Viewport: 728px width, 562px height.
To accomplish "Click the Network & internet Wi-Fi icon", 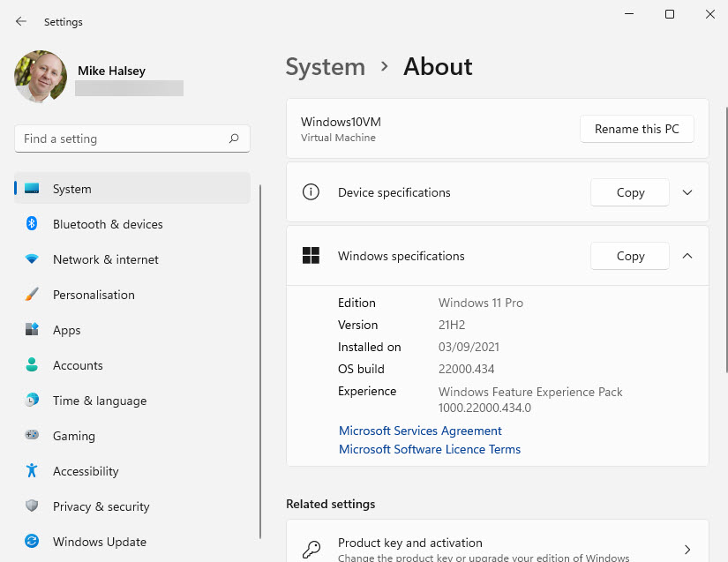I will pos(32,259).
